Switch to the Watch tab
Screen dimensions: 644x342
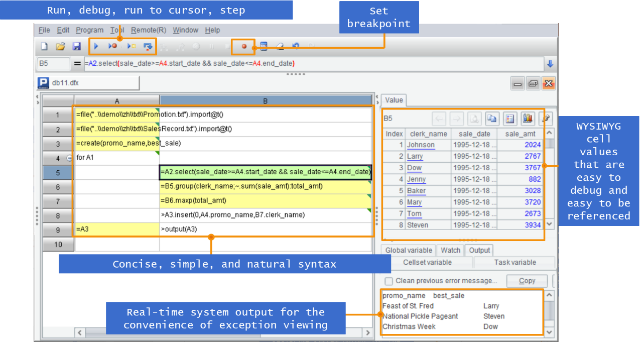pos(450,250)
